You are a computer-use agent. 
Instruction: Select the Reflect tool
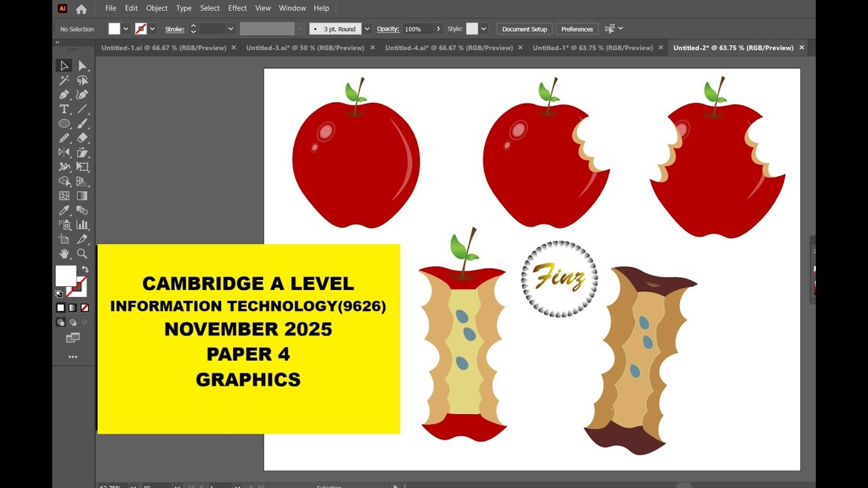coord(64,152)
